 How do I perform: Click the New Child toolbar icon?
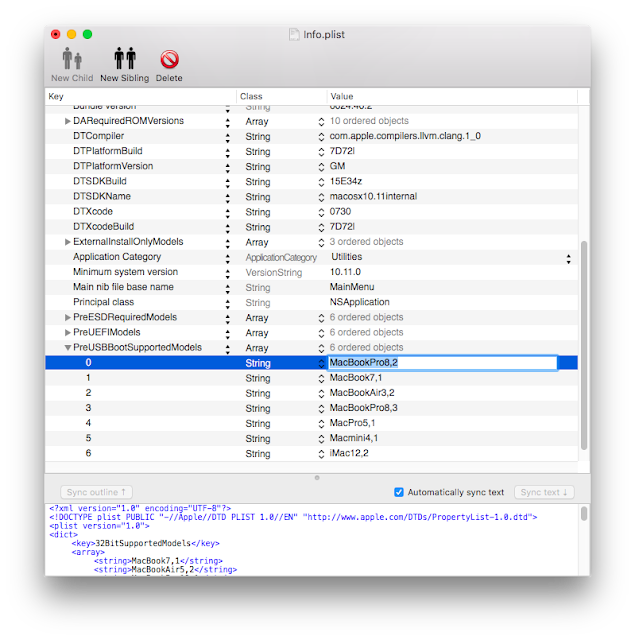point(72,58)
